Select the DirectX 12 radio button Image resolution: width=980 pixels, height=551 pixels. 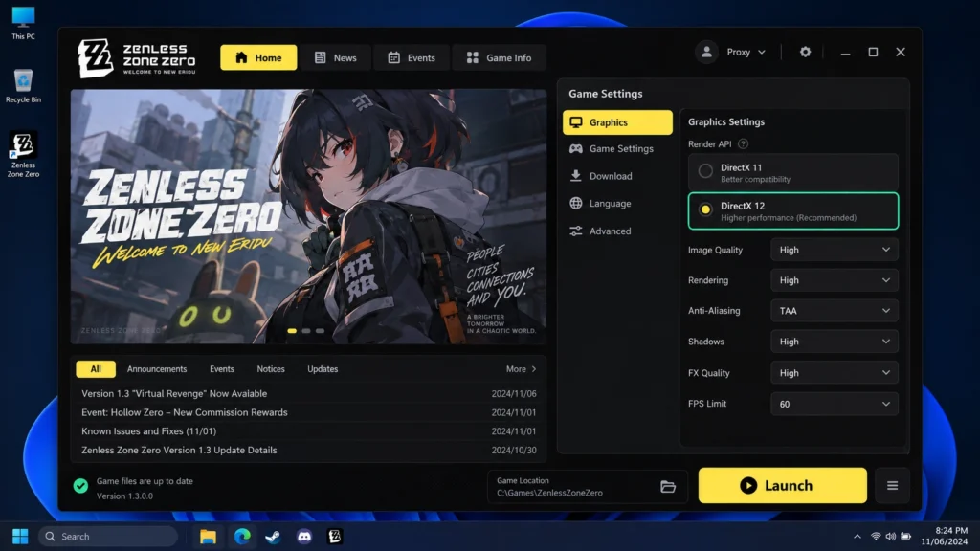[705, 209]
